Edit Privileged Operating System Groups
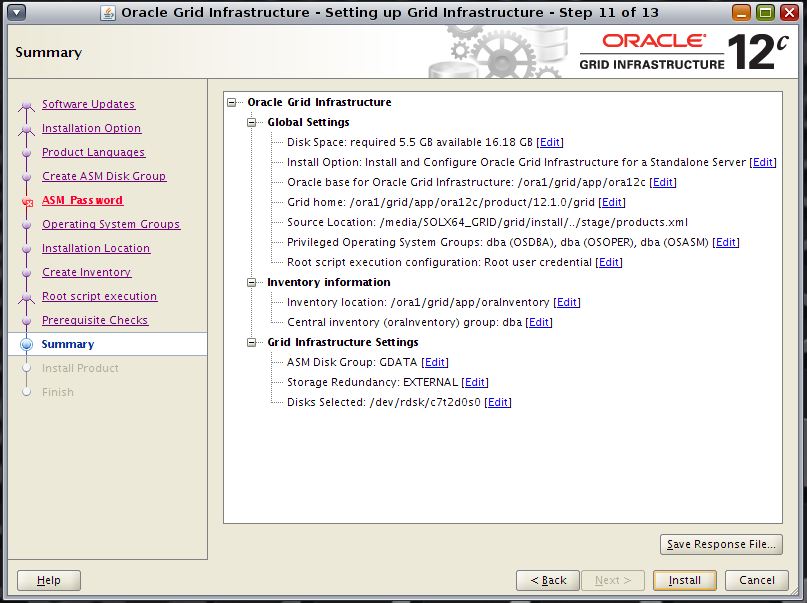Screen dimensions: 807x603 [726, 242]
